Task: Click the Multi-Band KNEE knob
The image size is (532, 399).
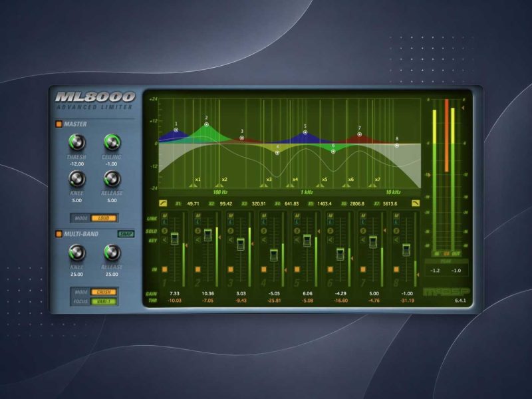Action: [77, 253]
